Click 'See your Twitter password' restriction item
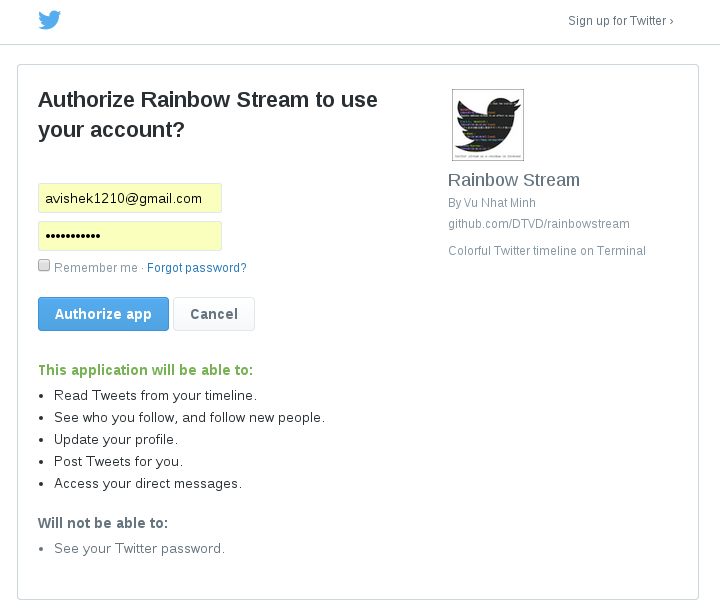This screenshot has width=720, height=608. (x=139, y=548)
